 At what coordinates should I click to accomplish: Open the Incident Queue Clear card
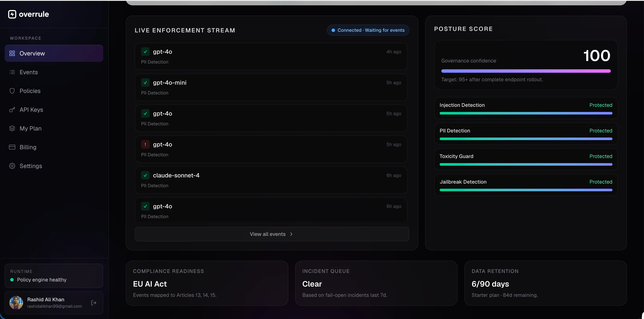pos(376,283)
